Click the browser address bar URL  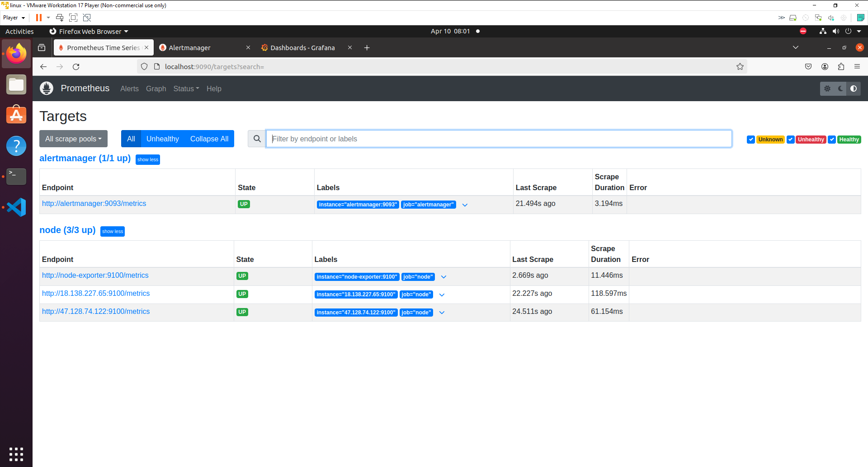pyautogui.click(x=214, y=67)
